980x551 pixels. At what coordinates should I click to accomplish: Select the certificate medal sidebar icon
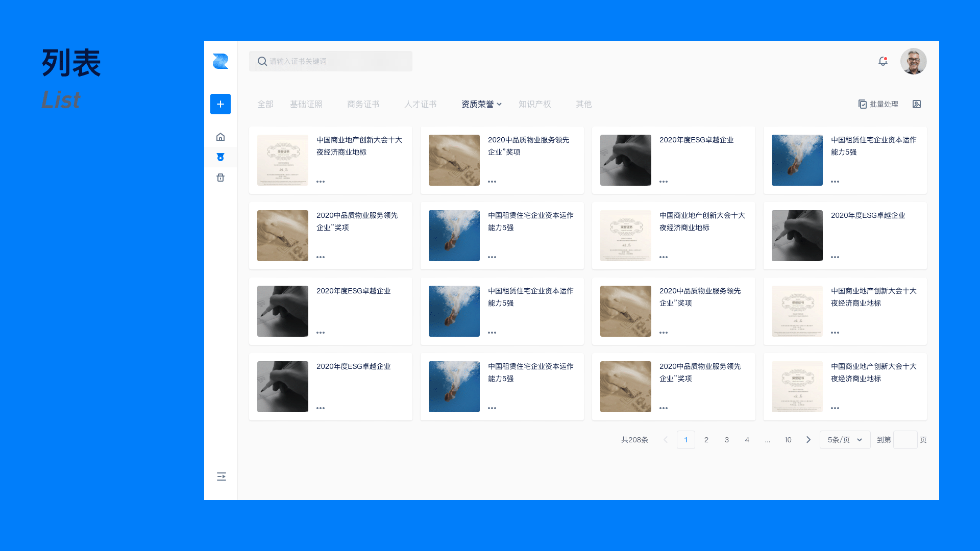[220, 157]
